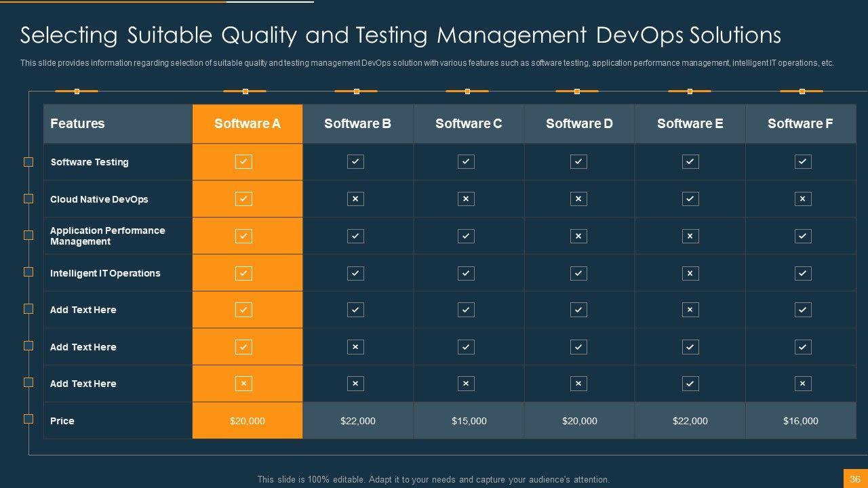Select the Software A column header
Viewport: 868px width, 488px height.
click(x=248, y=123)
